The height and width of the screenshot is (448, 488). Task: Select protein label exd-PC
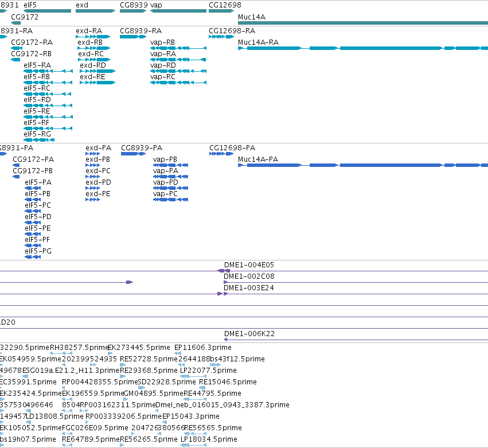point(98,170)
